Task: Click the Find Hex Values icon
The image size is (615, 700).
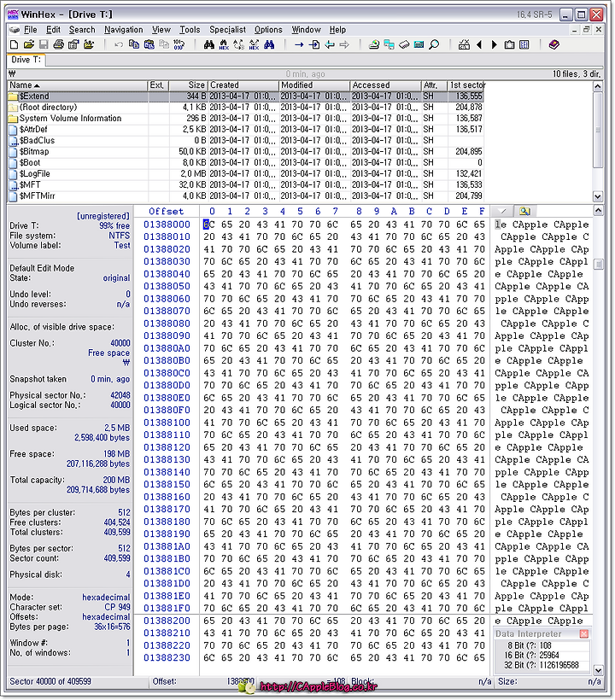Action: (224, 44)
